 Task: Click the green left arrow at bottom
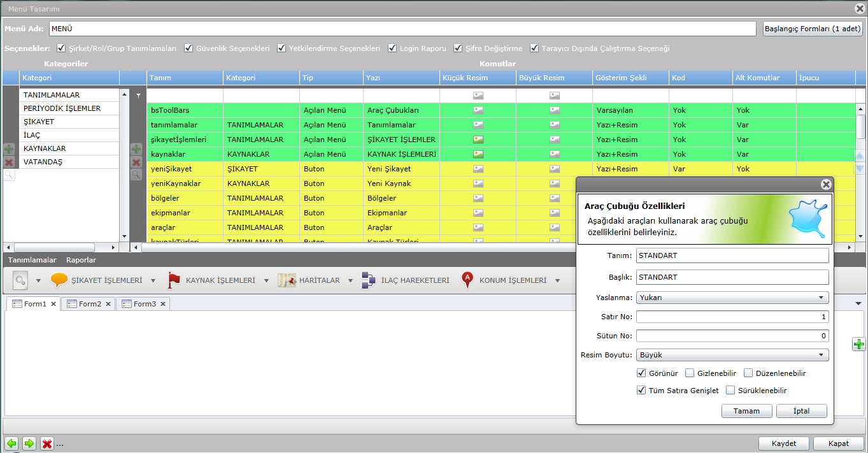(x=11, y=443)
